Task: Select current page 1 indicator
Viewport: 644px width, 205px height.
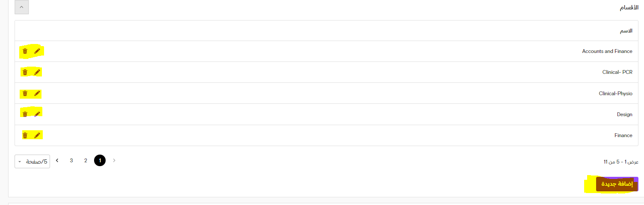Action: (100, 161)
